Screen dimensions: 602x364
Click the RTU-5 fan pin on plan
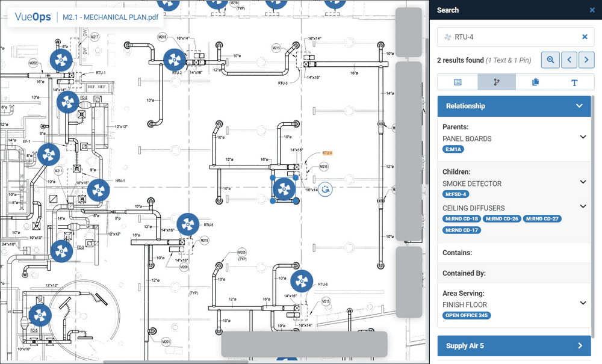(x=188, y=225)
